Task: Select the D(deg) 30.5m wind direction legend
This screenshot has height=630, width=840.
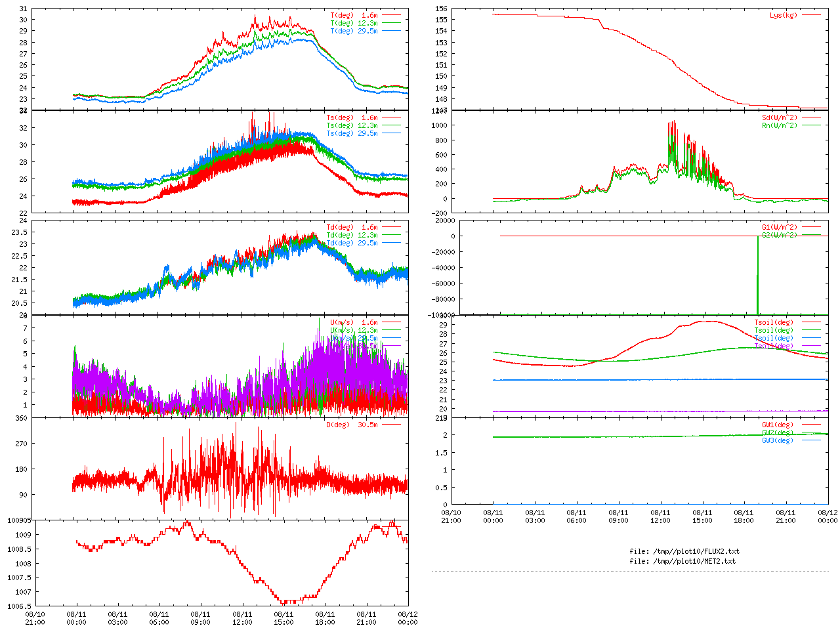Action: point(352,425)
